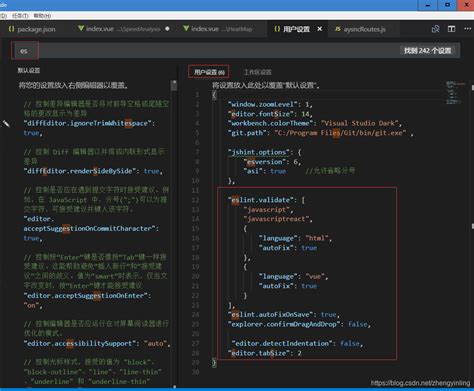Screen dimensions: 474x391
Task: Open the aysncRoutes.js tab
Action: point(361,29)
